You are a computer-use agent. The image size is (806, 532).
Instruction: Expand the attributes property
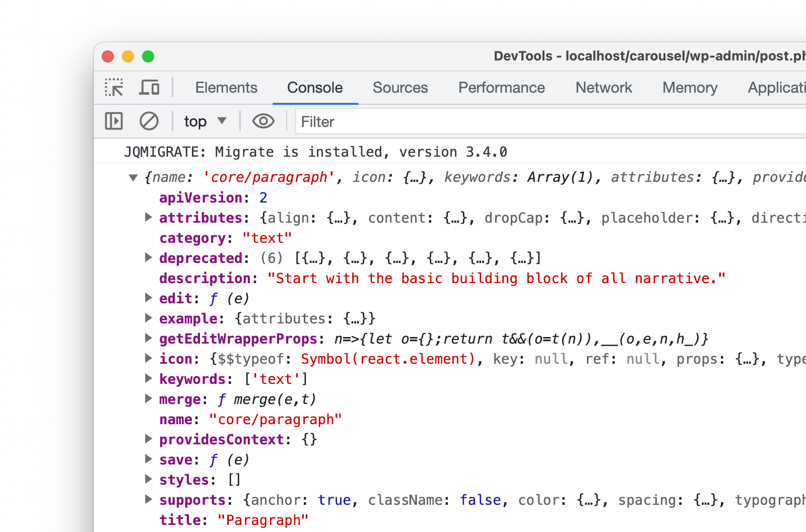(148, 217)
